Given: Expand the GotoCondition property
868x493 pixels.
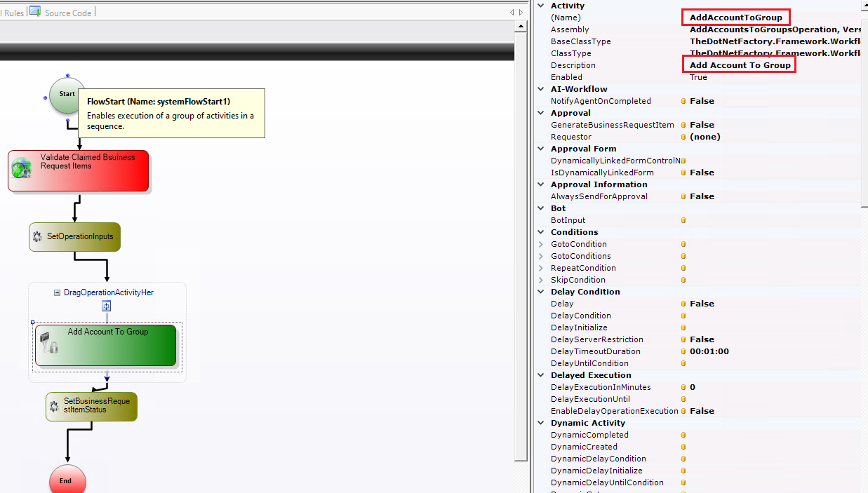Looking at the screenshot, I should point(540,244).
